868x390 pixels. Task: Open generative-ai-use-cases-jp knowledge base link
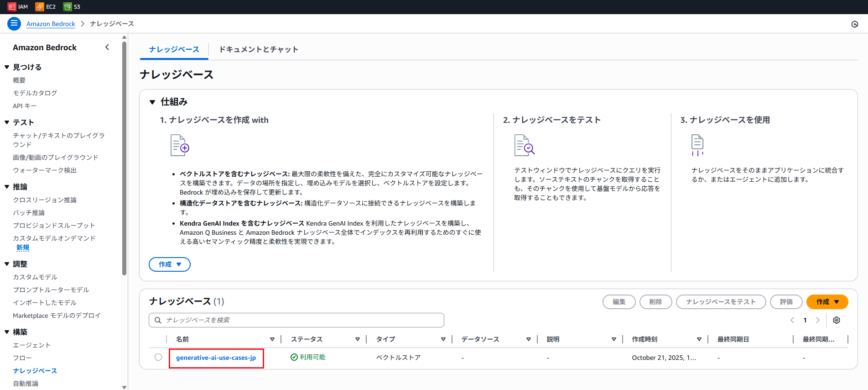click(x=216, y=358)
